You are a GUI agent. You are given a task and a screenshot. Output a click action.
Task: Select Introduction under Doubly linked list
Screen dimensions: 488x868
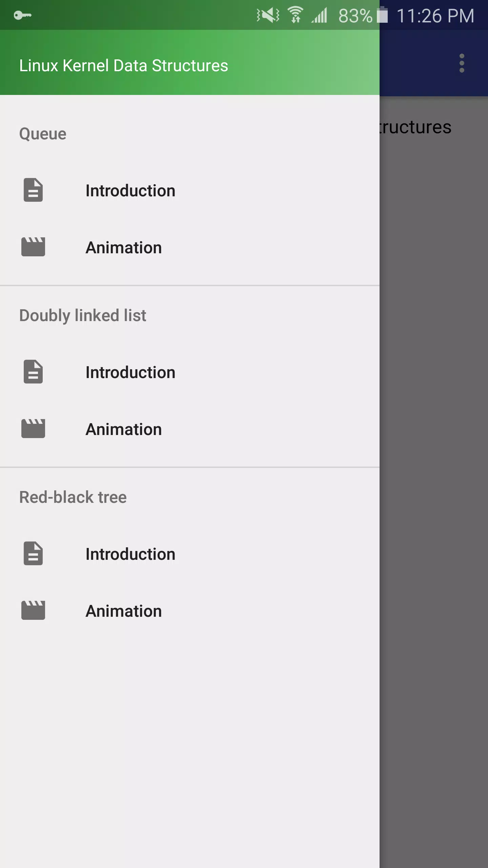coord(190,372)
